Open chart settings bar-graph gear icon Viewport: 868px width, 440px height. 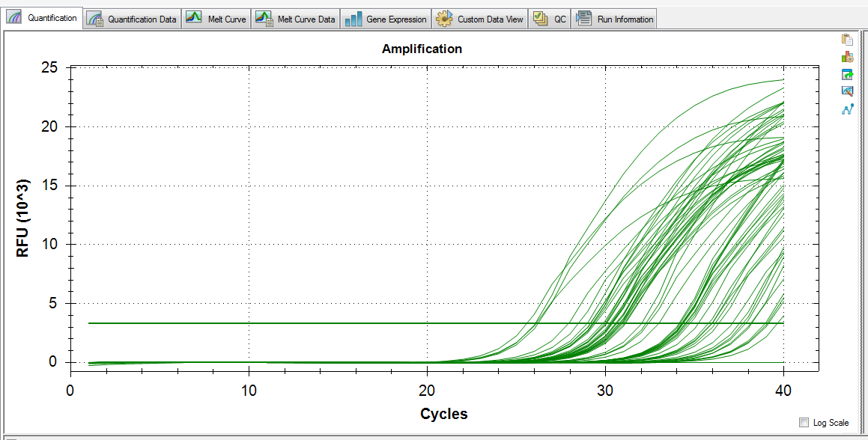847,56
